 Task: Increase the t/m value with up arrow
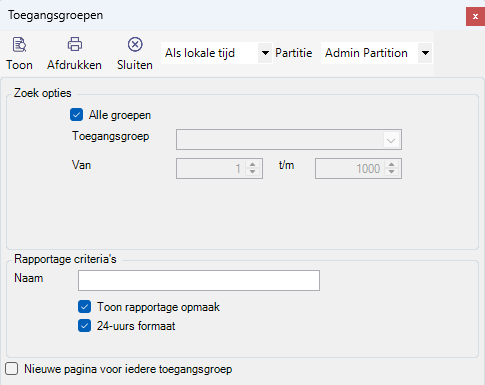tap(392, 165)
